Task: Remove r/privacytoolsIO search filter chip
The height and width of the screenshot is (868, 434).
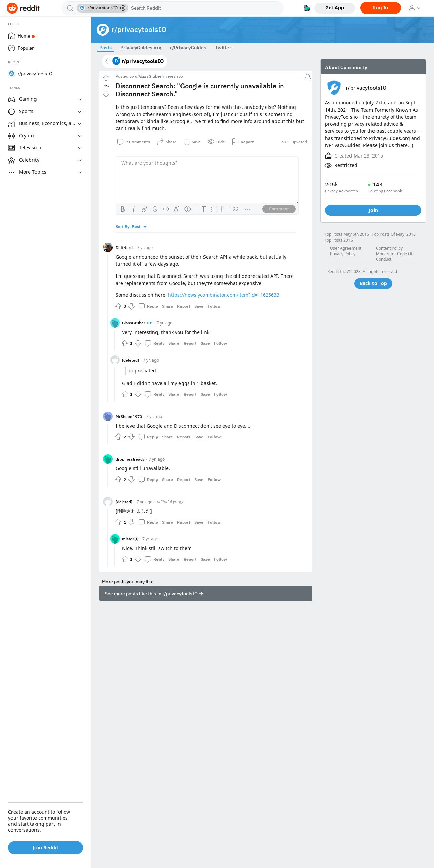Action: 123,8
